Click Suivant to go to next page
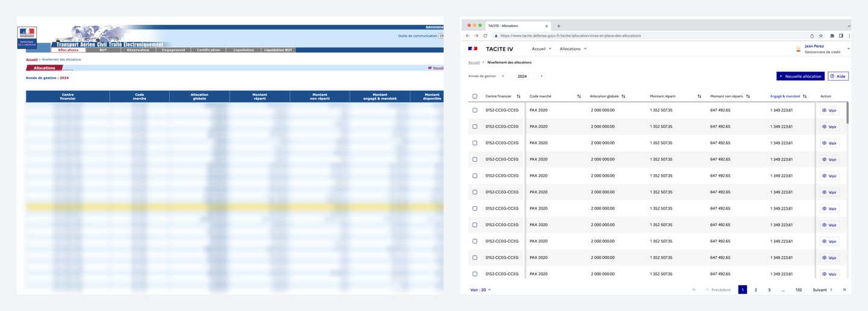The width and height of the screenshot is (868, 311). pos(822,290)
